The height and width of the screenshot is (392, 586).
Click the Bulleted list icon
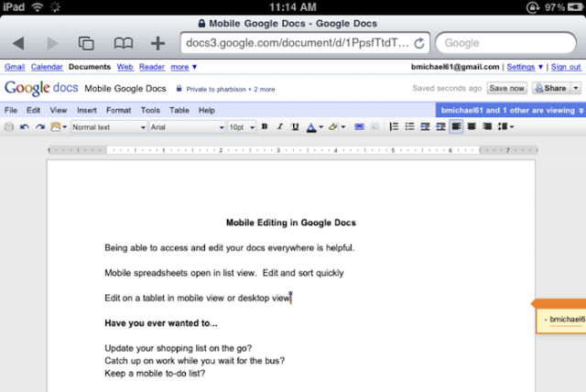pyautogui.click(x=409, y=127)
